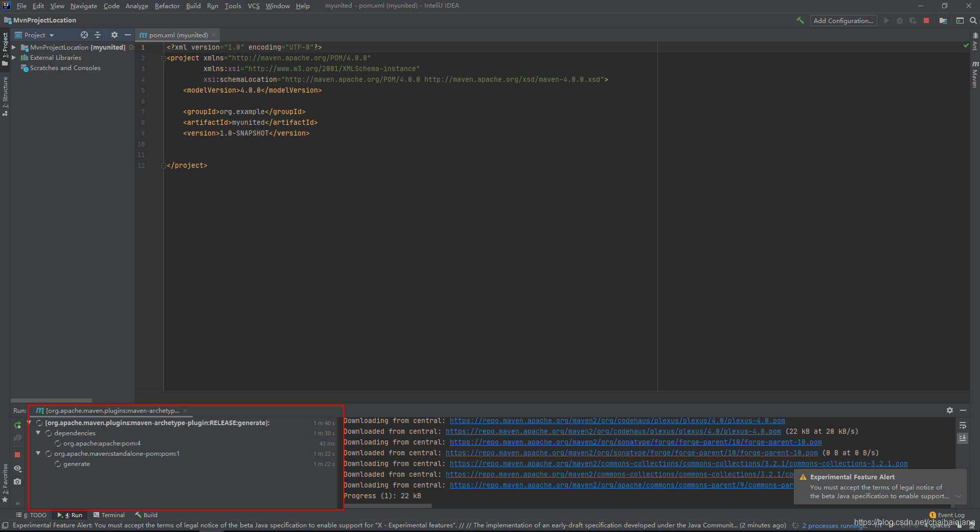980x532 pixels.
Task: Expand the External Libraries node
Action: tap(14, 57)
